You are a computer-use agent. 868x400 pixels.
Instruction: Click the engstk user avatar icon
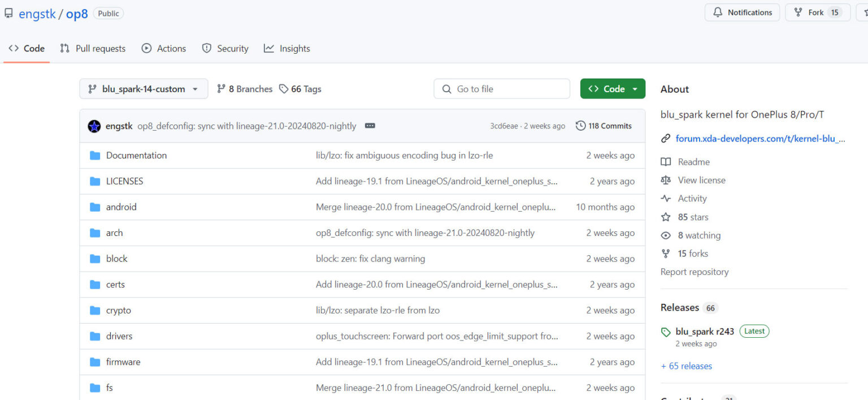(x=94, y=126)
